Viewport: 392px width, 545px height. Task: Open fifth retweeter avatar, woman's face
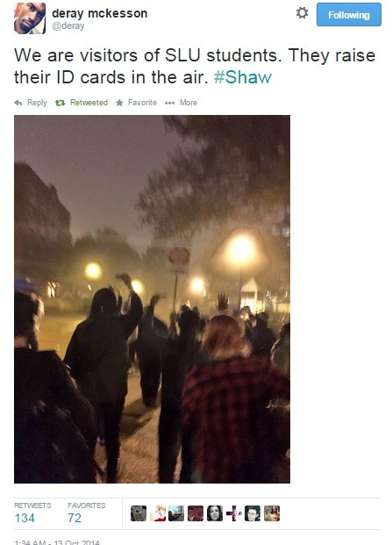[x=215, y=513]
